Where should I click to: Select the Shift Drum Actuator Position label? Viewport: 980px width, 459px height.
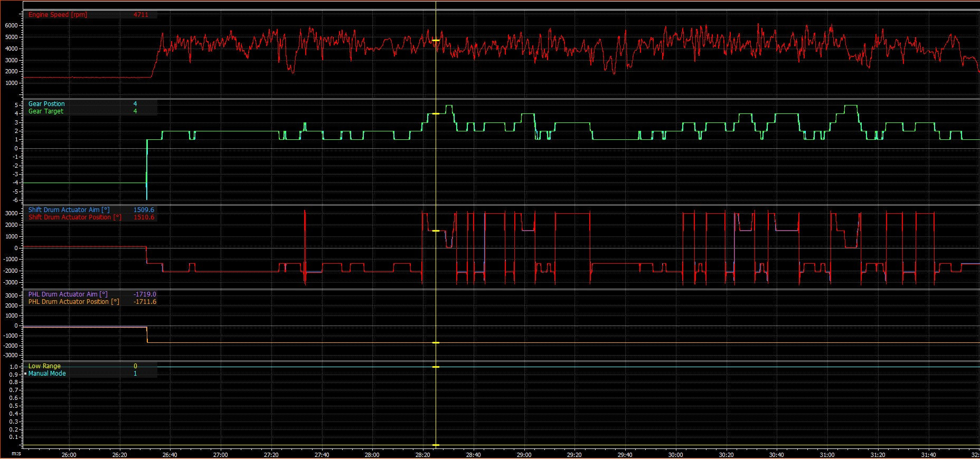(x=74, y=217)
